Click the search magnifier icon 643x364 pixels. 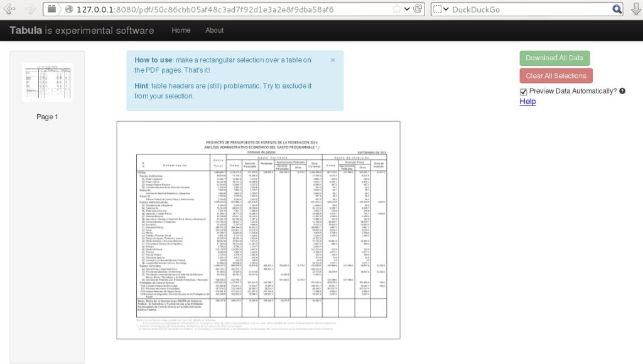pos(617,9)
